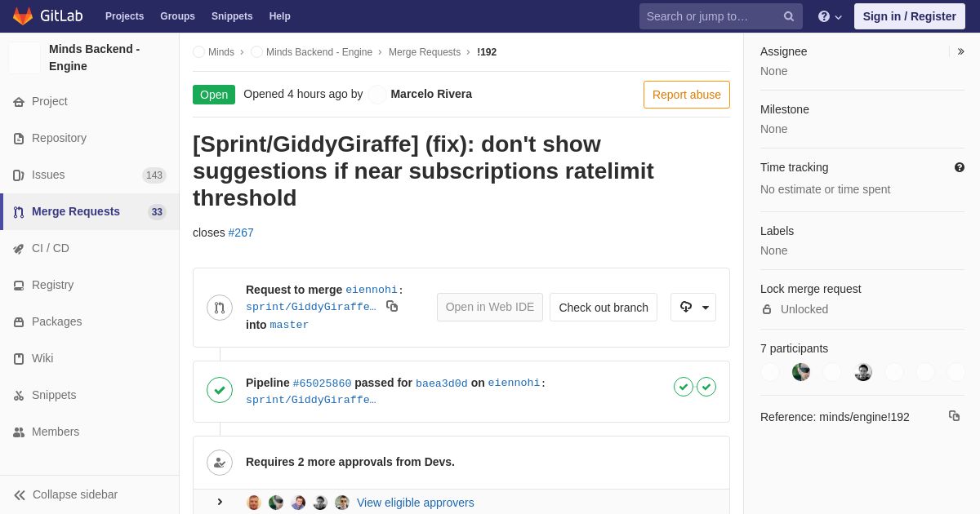Open the Help dropdown in top bar
The image size is (980, 514).
coord(830,16)
